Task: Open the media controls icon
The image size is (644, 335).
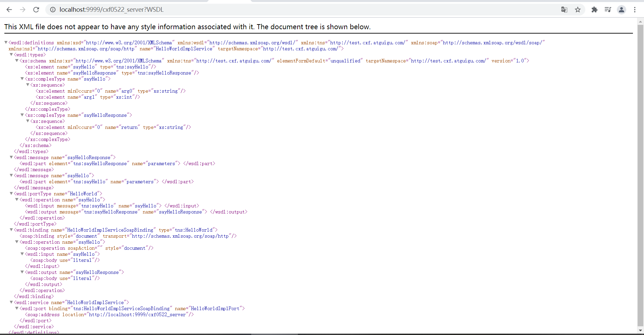Action: click(608, 10)
